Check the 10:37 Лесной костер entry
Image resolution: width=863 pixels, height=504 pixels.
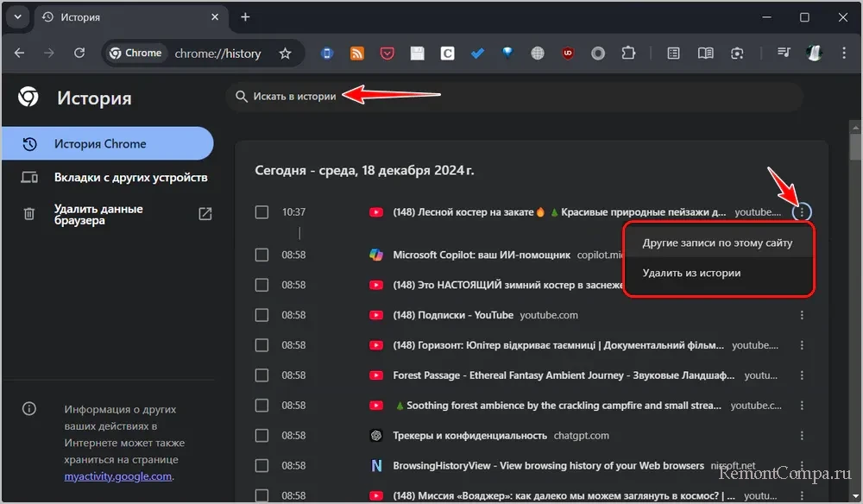(261, 211)
